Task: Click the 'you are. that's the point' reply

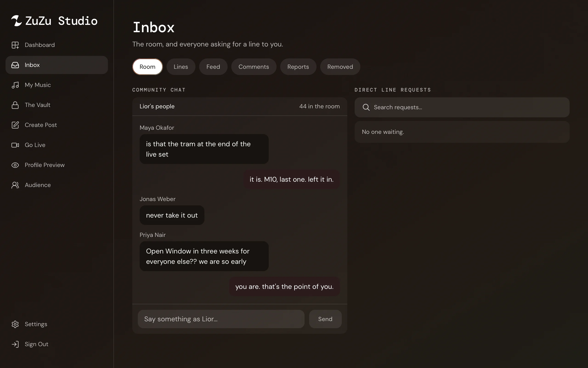Action: tap(284, 287)
